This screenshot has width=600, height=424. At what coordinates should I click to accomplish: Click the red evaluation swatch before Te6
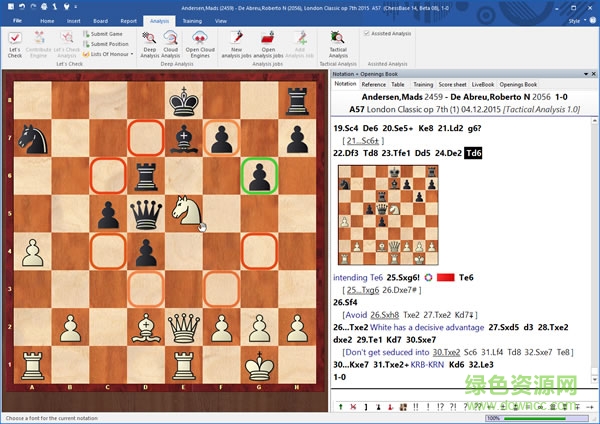(445, 277)
